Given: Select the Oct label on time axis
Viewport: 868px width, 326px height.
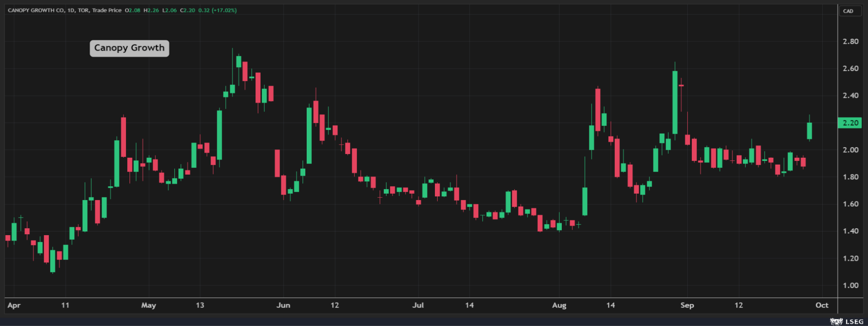Looking at the screenshot, I should tap(821, 305).
